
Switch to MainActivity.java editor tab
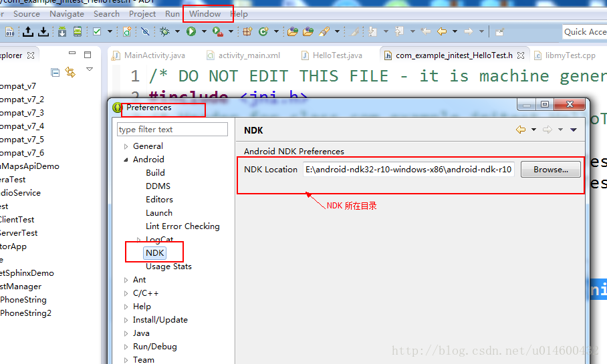(148, 55)
